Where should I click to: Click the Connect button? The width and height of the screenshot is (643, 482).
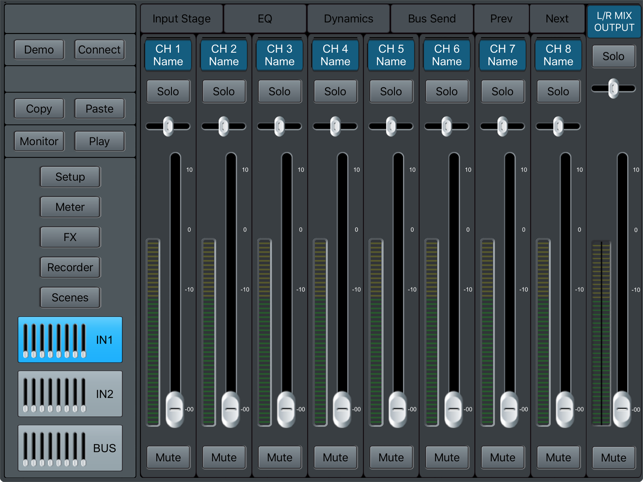[99, 50]
